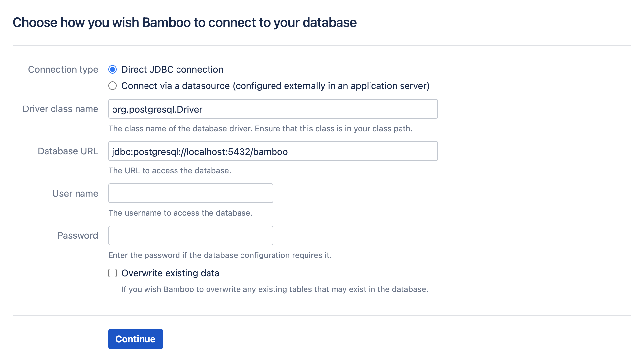This screenshot has width=644, height=364.
Task: Click the Password label
Action: click(x=78, y=236)
